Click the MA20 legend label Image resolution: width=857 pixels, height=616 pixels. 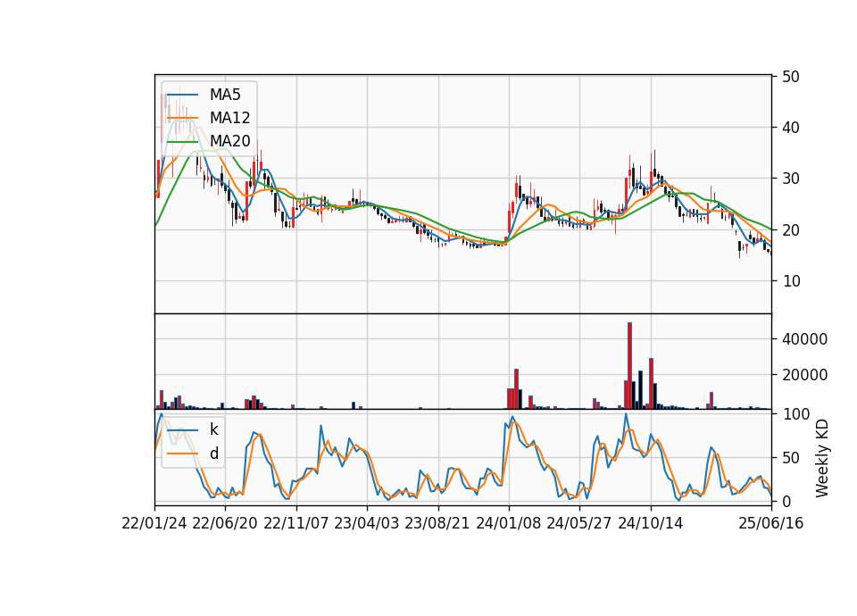tap(229, 141)
